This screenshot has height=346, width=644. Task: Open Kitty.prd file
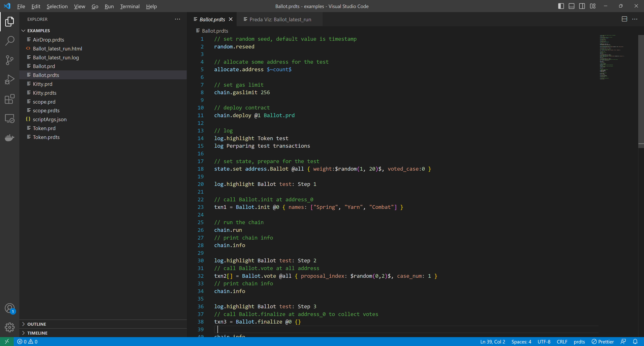pyautogui.click(x=103, y=84)
